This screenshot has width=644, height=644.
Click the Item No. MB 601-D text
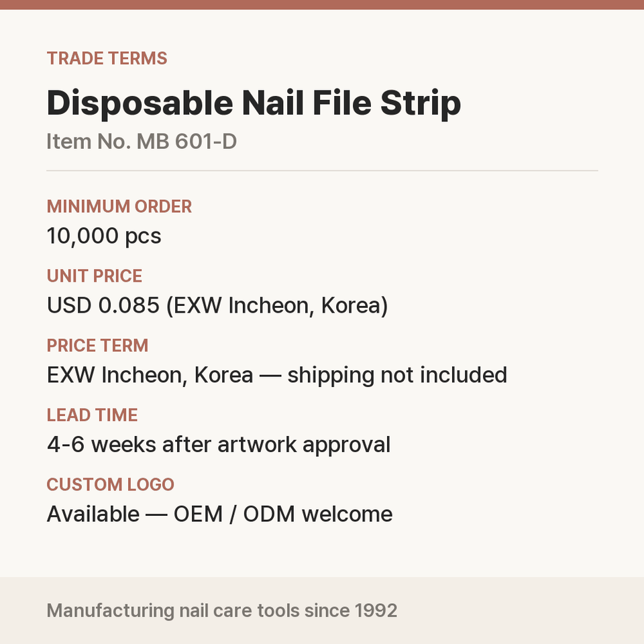coord(142,142)
